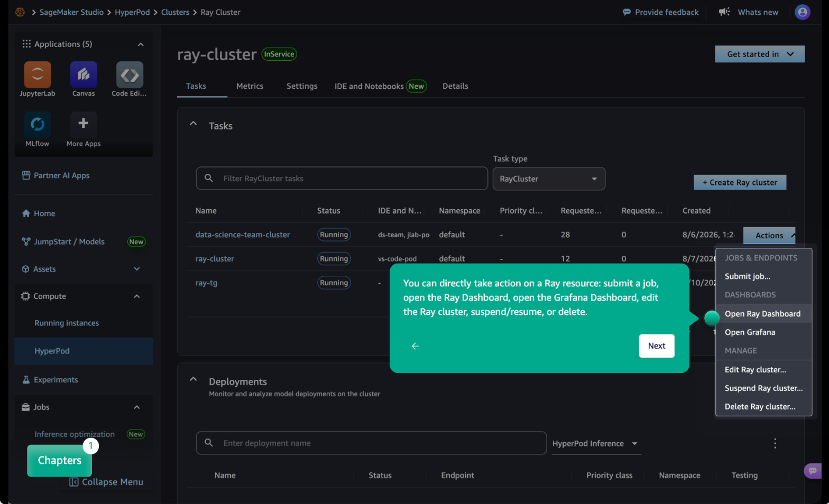The height and width of the screenshot is (504, 829).
Task: Open the Deployments three-dot options menu
Action: (x=775, y=443)
